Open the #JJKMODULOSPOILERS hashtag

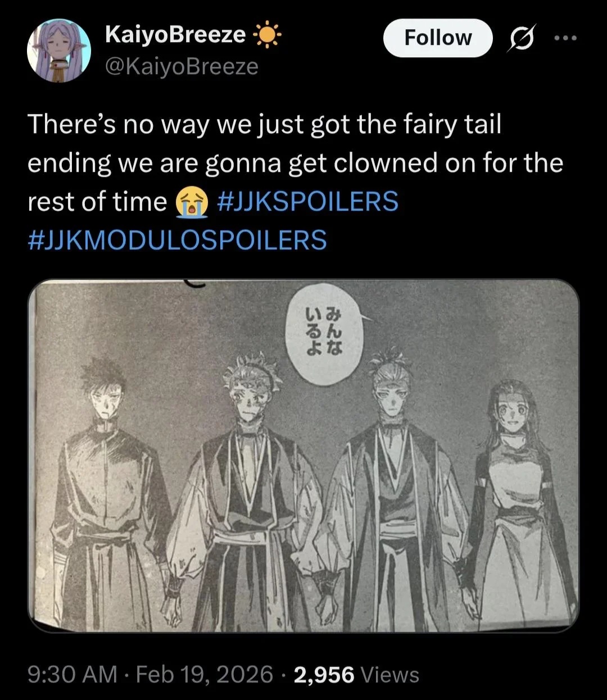tap(177, 240)
